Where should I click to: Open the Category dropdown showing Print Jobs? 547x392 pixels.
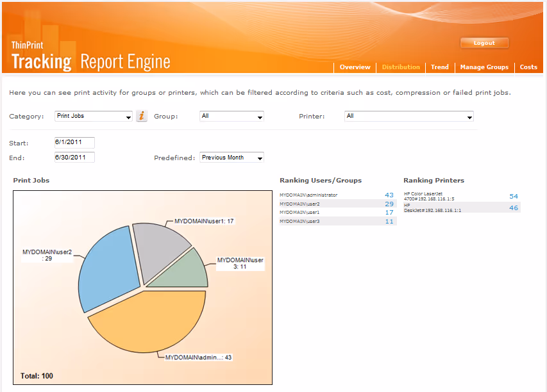tap(93, 116)
